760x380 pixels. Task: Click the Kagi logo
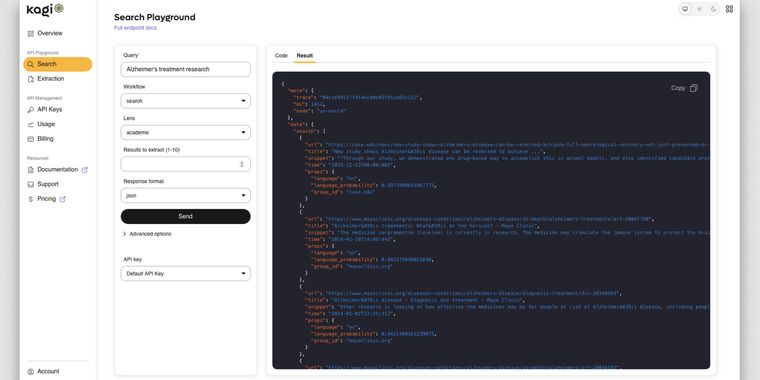pyautogui.click(x=45, y=9)
